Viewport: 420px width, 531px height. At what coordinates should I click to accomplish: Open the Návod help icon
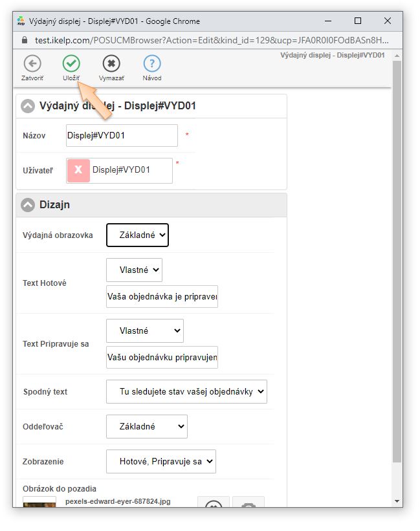[152, 63]
